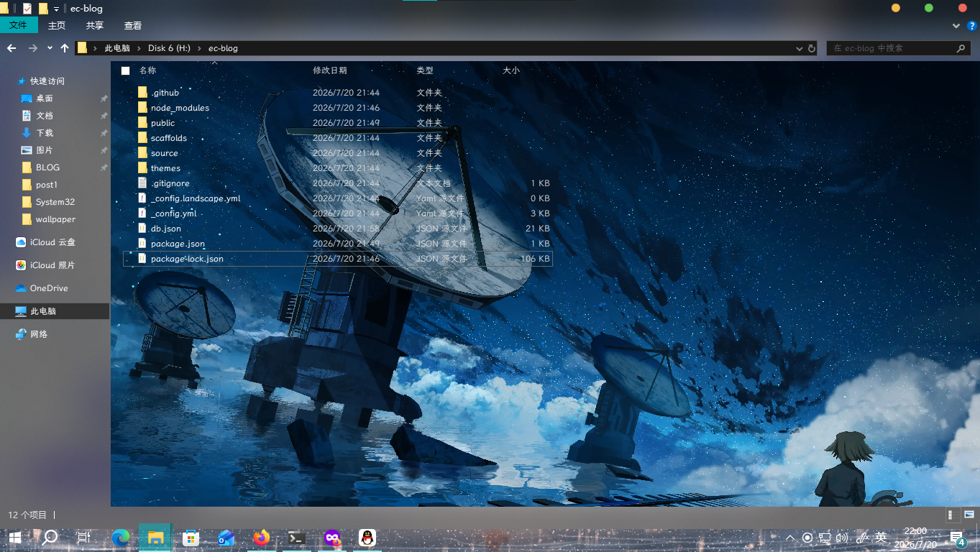This screenshot has height=552, width=980.
Task: Open the recent locations dropdown arrow
Action: (50, 48)
